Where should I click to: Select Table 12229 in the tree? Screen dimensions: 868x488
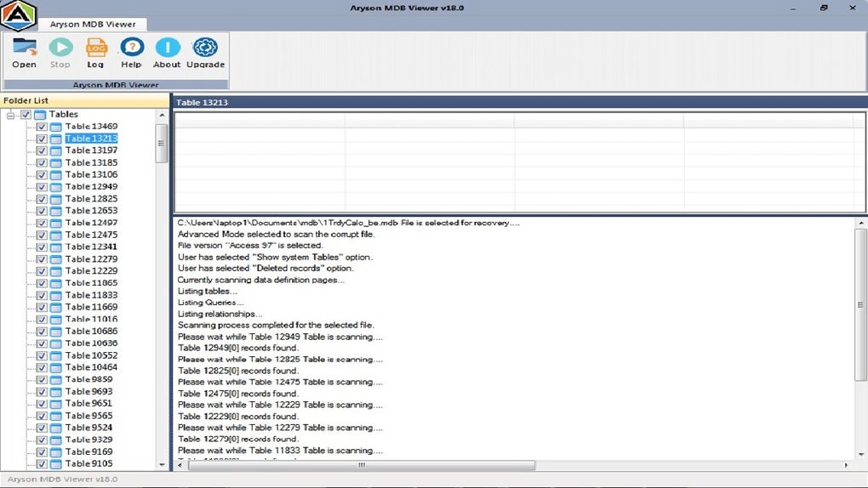(91, 270)
